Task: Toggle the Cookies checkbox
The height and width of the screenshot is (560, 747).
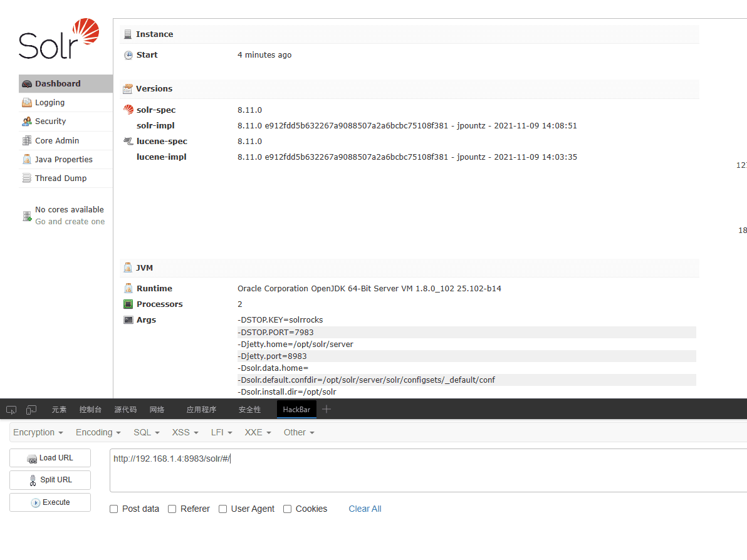Action: point(287,509)
